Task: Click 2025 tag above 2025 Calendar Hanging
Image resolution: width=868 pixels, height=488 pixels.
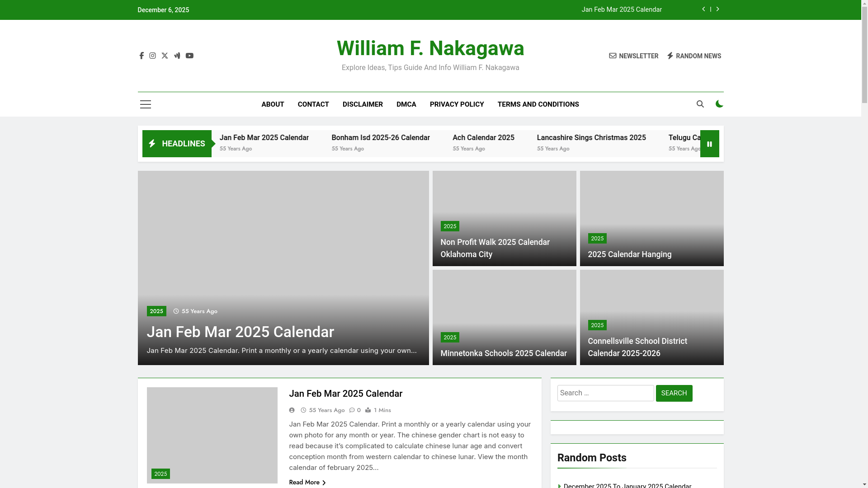Action: (597, 239)
